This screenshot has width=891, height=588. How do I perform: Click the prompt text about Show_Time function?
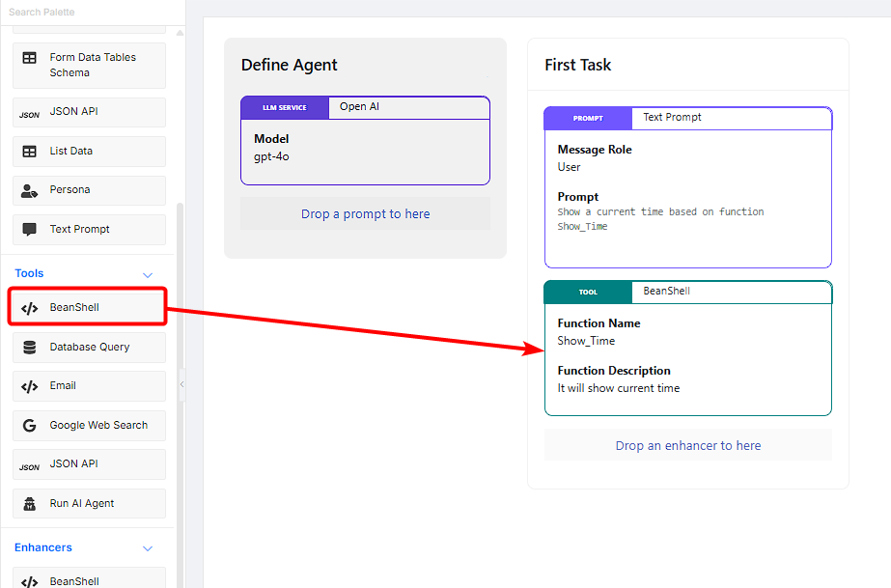coord(660,219)
